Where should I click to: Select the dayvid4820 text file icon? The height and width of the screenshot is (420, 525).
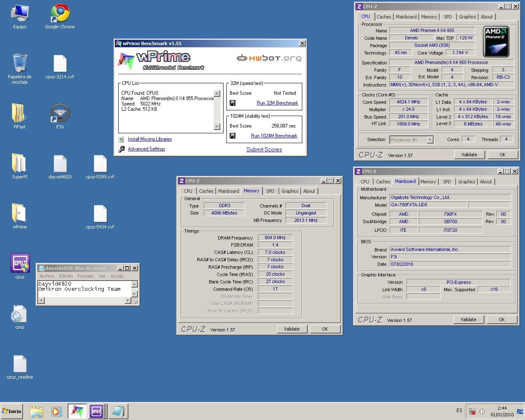(60, 167)
